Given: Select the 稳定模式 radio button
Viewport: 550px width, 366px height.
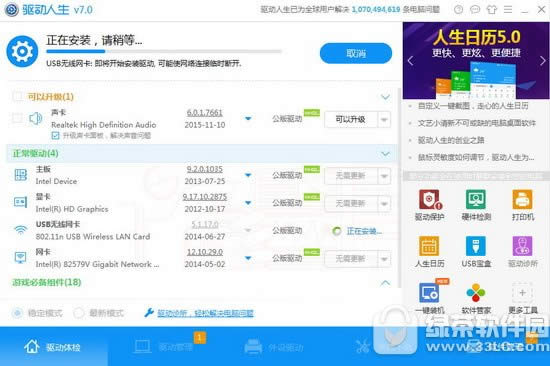Looking at the screenshot, I should click(17, 313).
